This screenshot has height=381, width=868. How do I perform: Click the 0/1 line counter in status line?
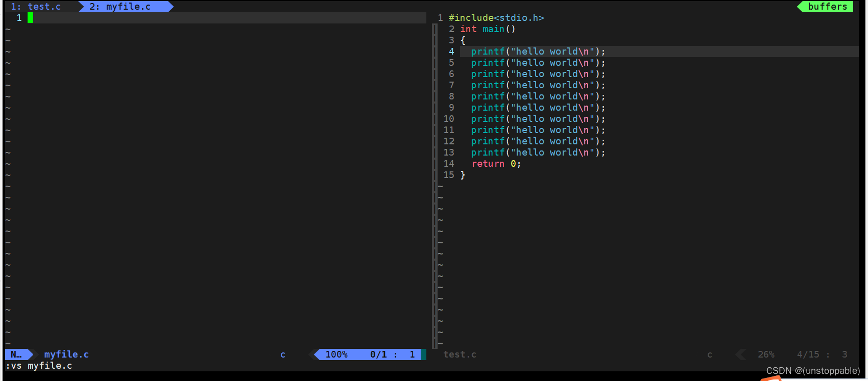(378, 354)
